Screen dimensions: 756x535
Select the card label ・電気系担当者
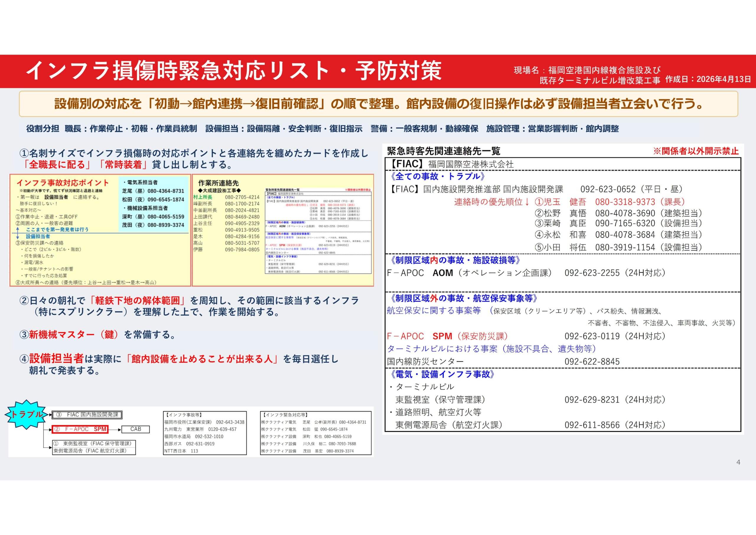click(140, 182)
